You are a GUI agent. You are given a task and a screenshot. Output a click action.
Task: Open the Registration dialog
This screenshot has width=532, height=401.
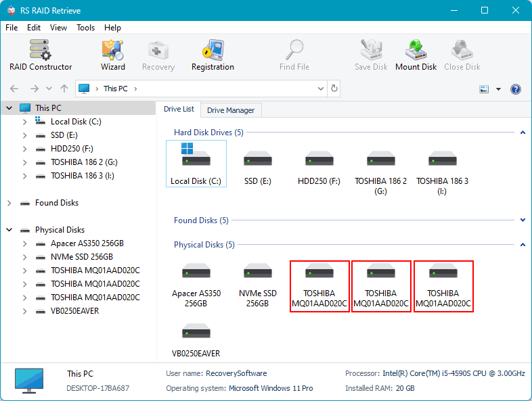pos(213,55)
